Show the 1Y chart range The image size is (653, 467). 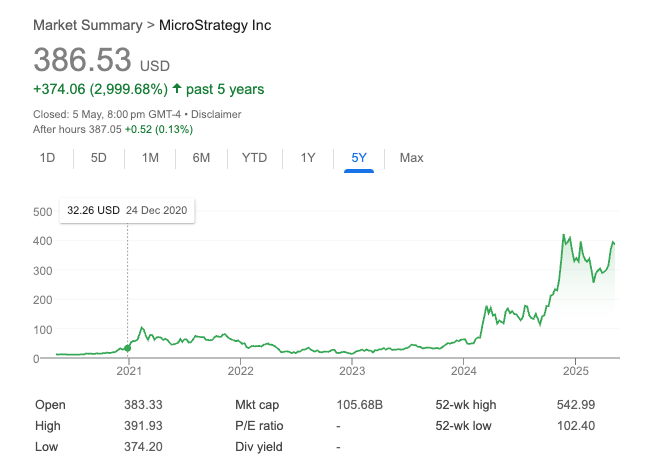coord(308,158)
